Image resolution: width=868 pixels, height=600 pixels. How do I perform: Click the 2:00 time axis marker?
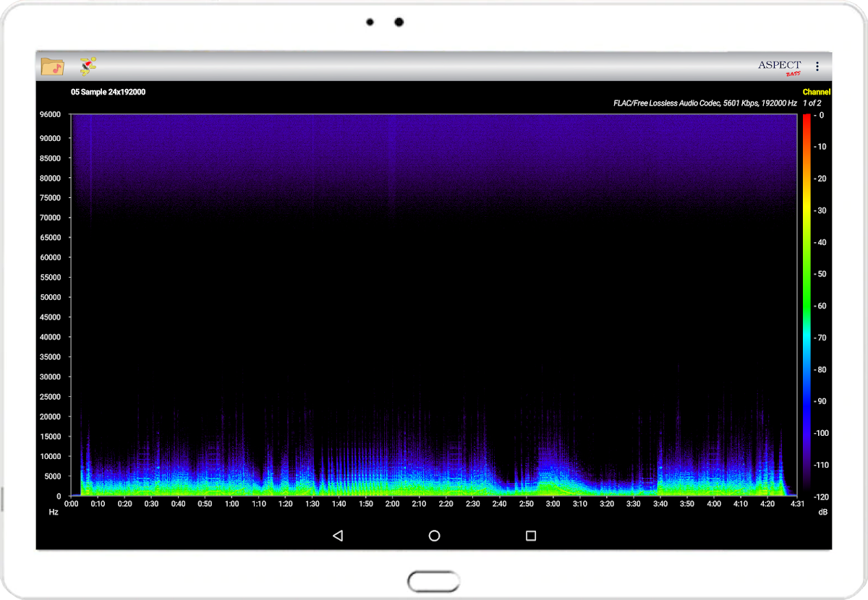(392, 504)
